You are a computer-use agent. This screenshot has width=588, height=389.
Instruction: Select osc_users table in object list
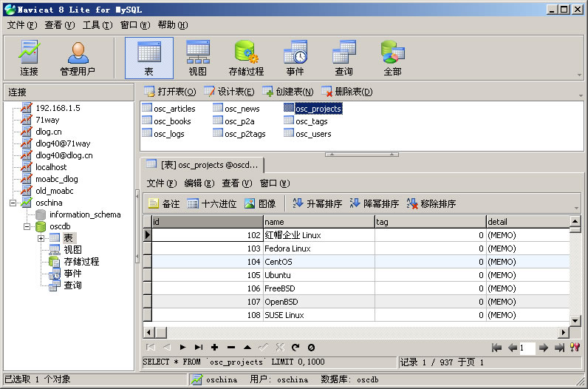[313, 134]
